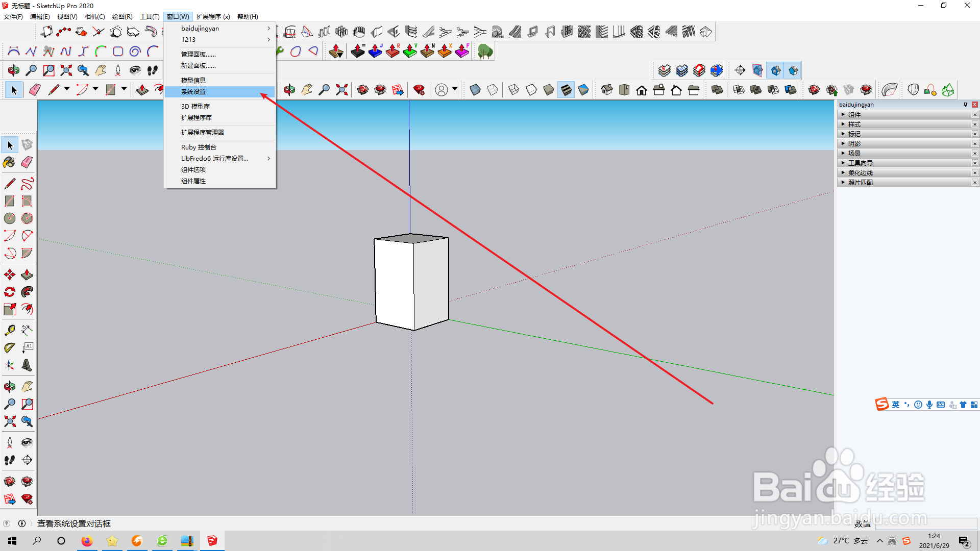Image resolution: width=980 pixels, height=551 pixels.
Task: Select the Protractor tool
Action: pyautogui.click(x=9, y=348)
